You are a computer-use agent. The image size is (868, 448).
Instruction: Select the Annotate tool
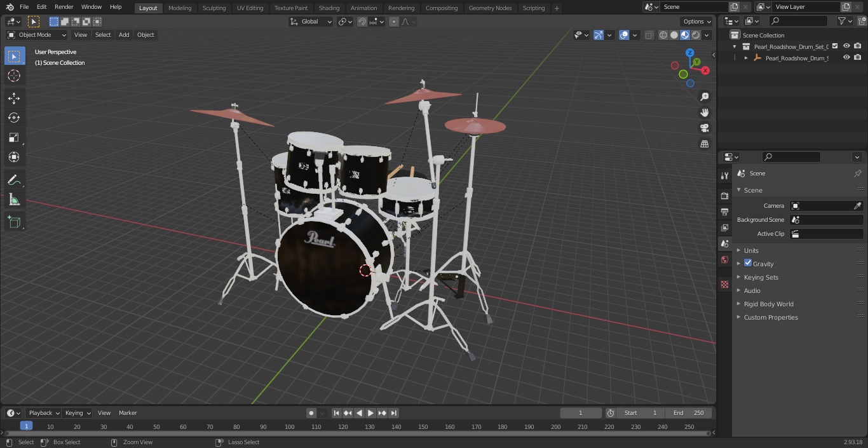click(14, 180)
